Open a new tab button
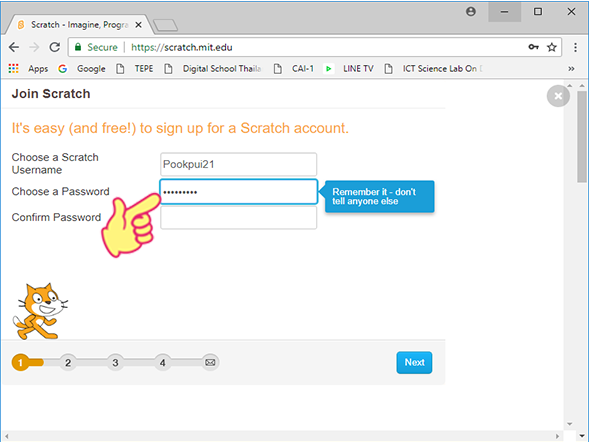The height and width of the screenshot is (442, 589). (165, 26)
